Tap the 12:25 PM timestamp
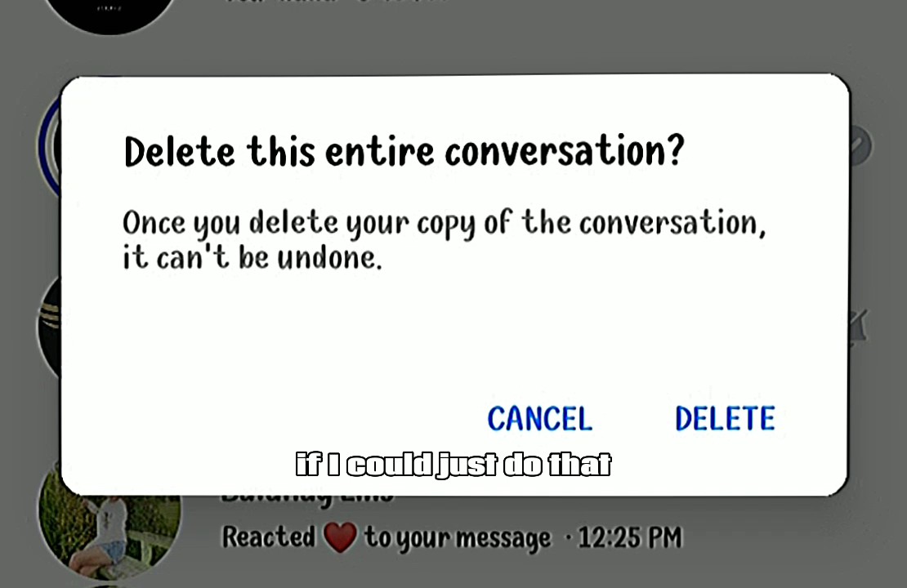Screen dimensions: 907x588 click(x=630, y=537)
